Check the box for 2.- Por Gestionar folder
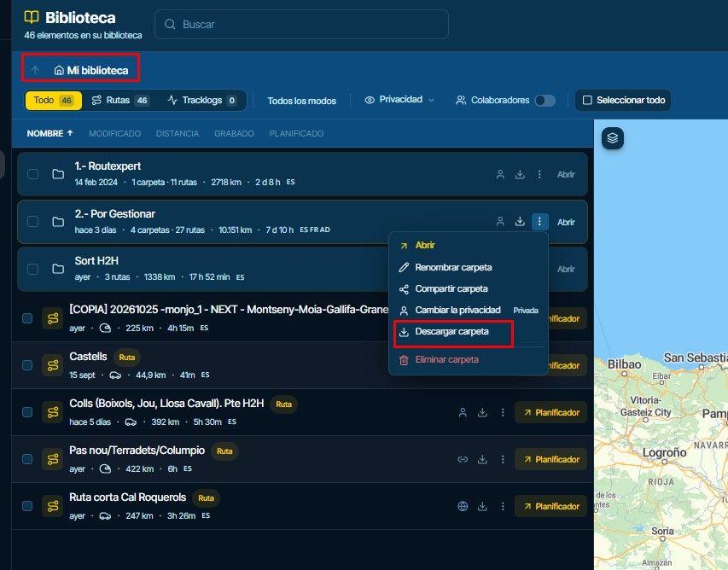 (x=32, y=221)
